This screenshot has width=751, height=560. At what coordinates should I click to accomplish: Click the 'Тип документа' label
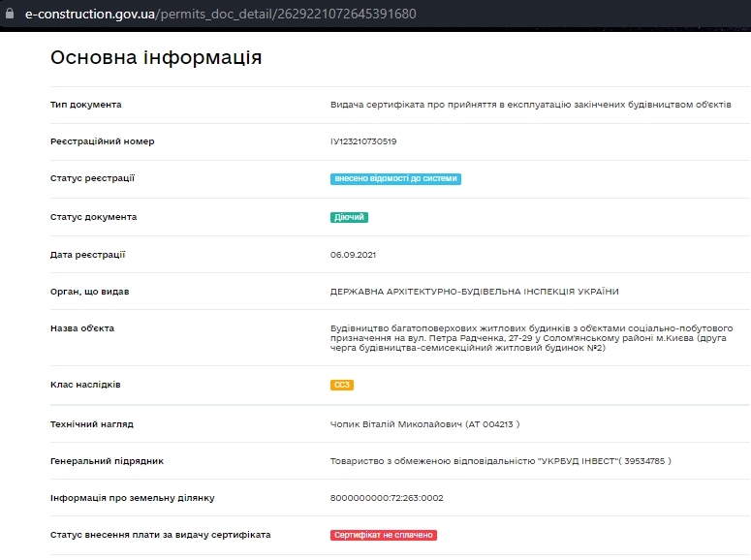click(85, 105)
